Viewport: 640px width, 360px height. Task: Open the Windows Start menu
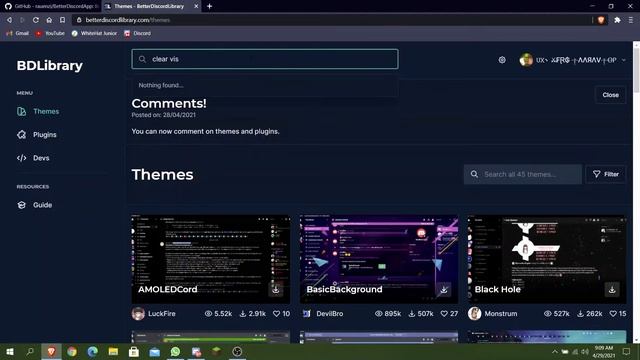[x=10, y=351]
